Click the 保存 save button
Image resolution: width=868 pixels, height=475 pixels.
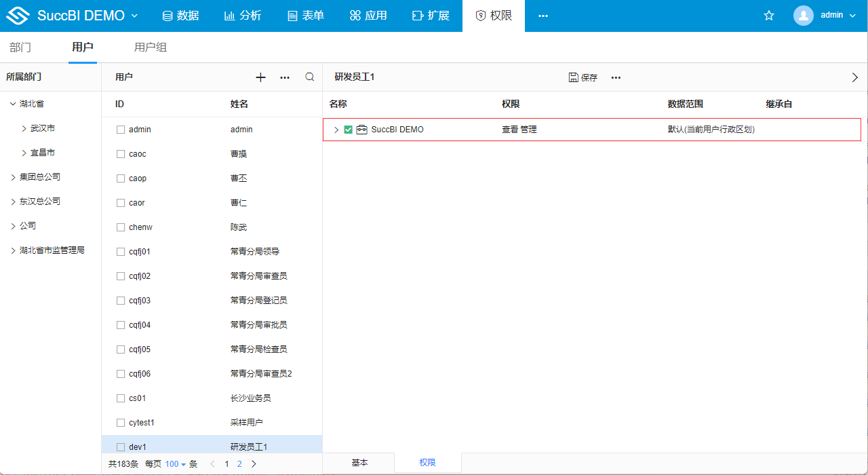pos(583,77)
